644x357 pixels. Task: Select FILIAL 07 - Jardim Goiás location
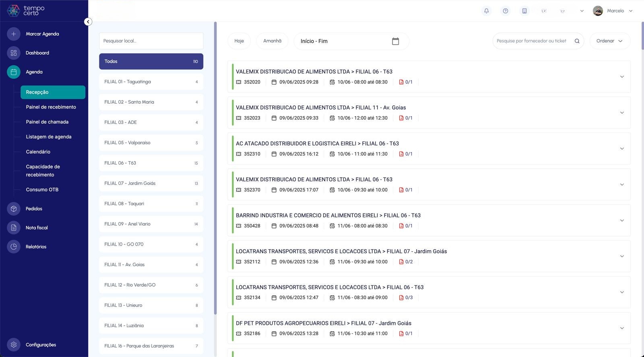tap(151, 183)
